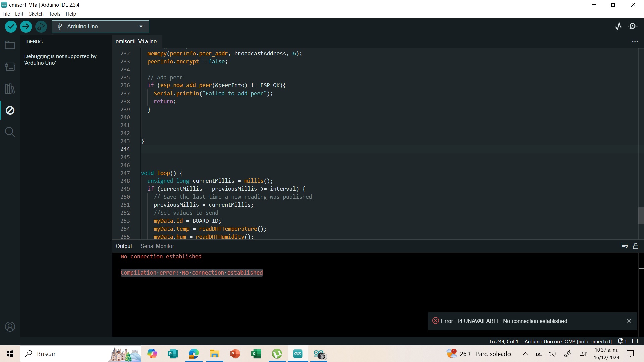Expand the hidden system tray icons chevron
The image size is (644, 362).
(x=526, y=354)
